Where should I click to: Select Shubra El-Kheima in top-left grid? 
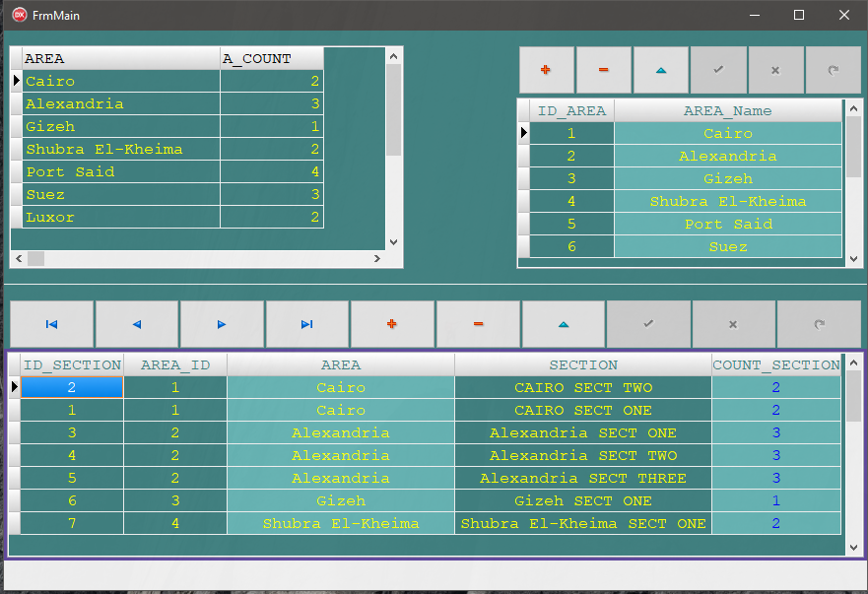coord(172,150)
